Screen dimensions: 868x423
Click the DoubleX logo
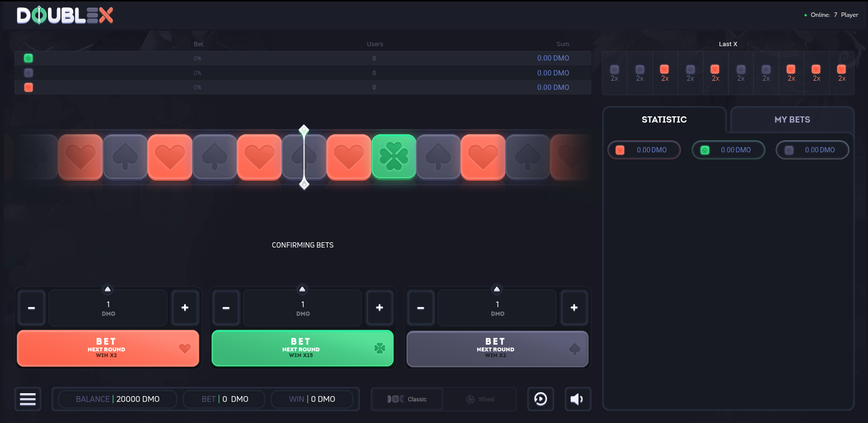click(65, 15)
